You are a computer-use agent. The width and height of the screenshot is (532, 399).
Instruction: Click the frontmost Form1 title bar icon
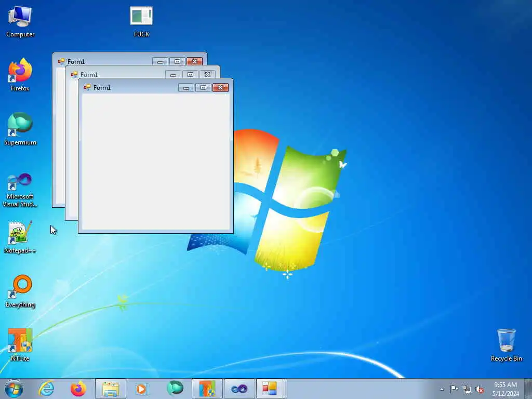(87, 87)
